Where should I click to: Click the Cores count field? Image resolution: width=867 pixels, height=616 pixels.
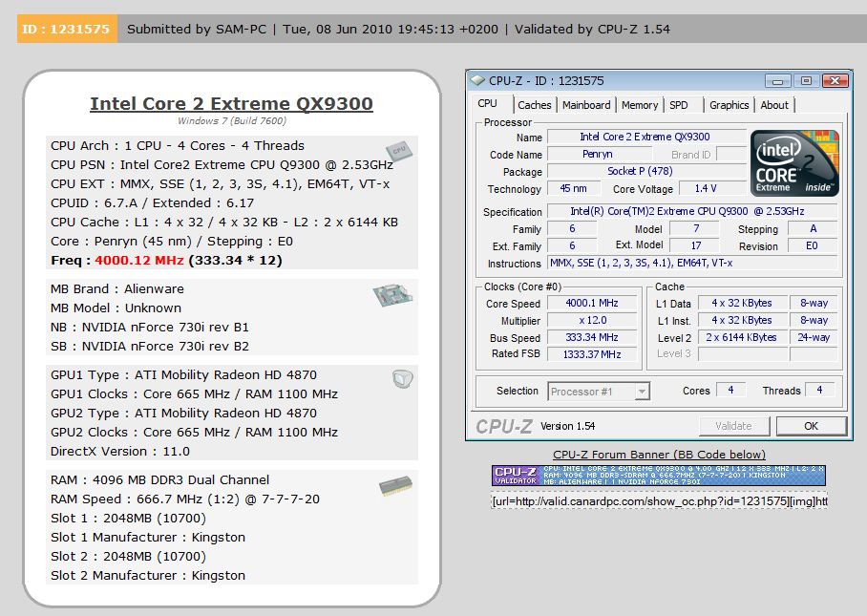[x=730, y=391]
